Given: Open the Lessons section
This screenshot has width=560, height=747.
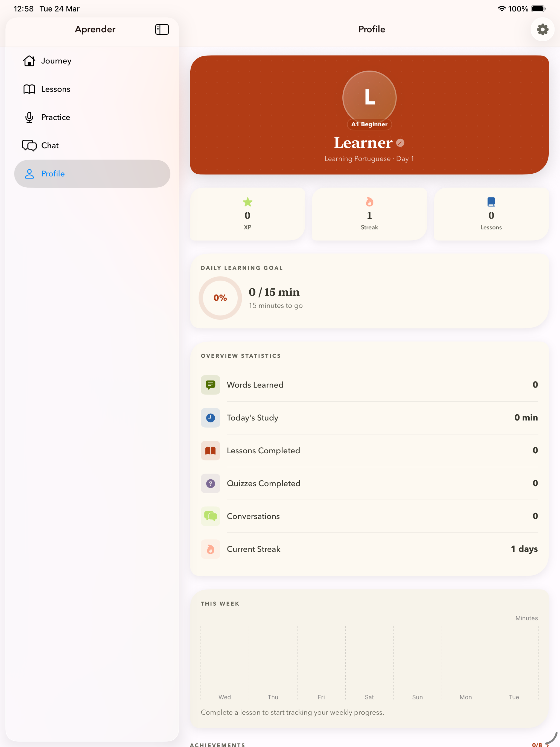Looking at the screenshot, I should pyautogui.click(x=92, y=89).
